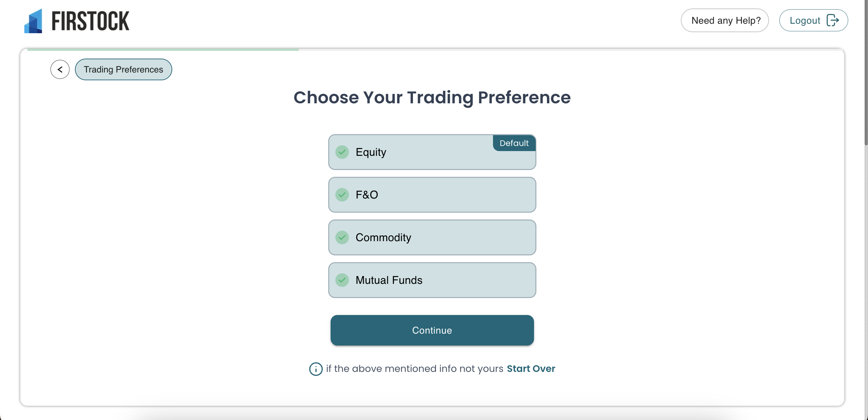Viewport: 868px width, 420px height.
Task: Click the Equity green checkmark icon
Action: pyautogui.click(x=342, y=152)
